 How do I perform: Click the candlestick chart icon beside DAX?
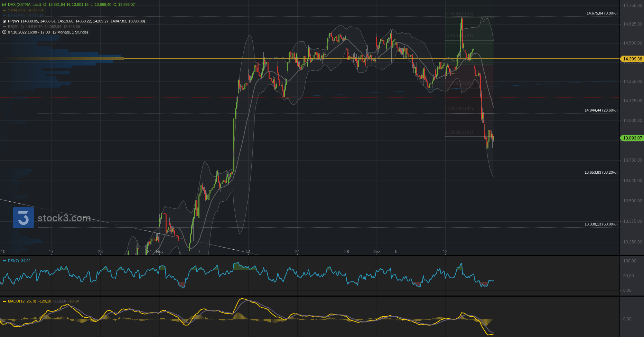click(x=4, y=4)
